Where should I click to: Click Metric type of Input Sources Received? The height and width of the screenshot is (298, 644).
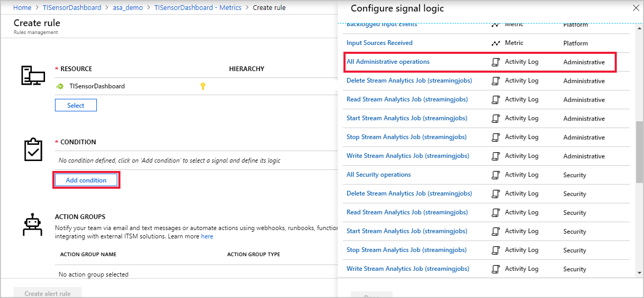pos(514,43)
